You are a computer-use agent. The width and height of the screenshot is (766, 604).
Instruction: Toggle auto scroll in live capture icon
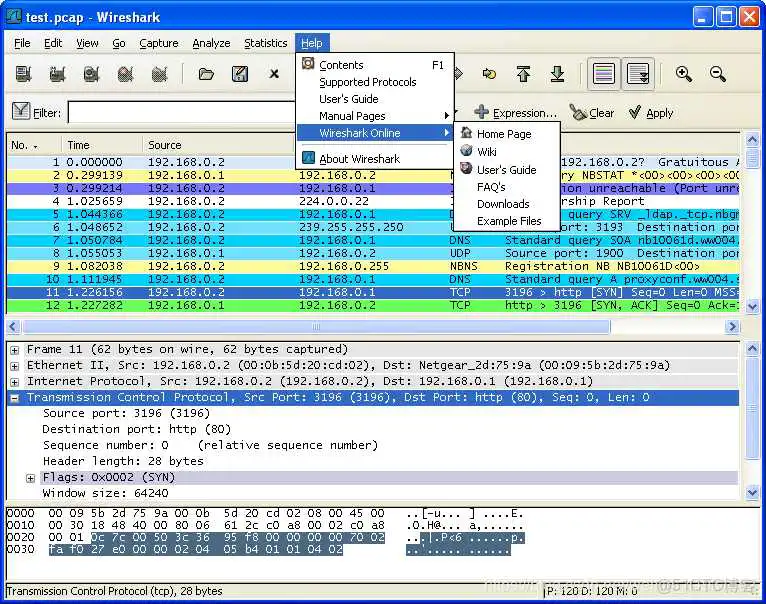pos(638,74)
